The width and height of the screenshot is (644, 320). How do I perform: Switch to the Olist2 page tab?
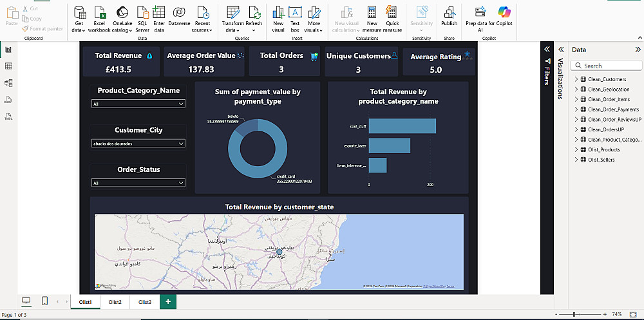click(x=115, y=302)
